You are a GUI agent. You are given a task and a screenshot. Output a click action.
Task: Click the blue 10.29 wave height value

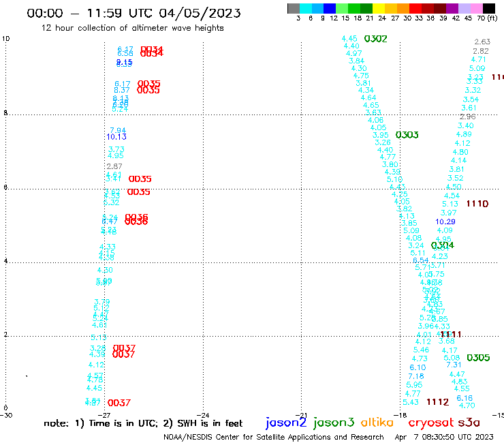point(445,221)
